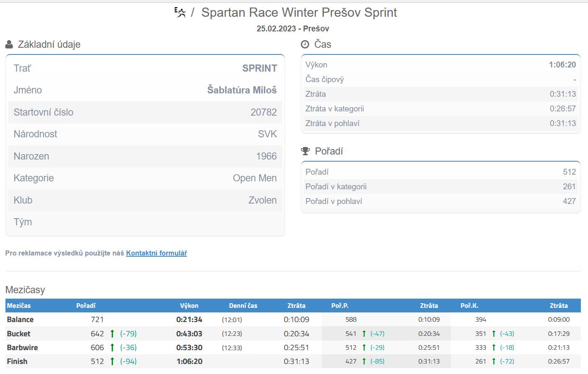
Task: Click the SPRINT track value
Action: pos(259,68)
